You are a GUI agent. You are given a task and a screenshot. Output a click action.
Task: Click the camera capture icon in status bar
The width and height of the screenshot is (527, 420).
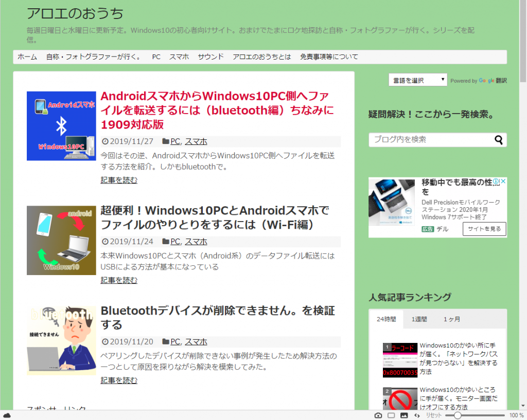tap(378, 415)
